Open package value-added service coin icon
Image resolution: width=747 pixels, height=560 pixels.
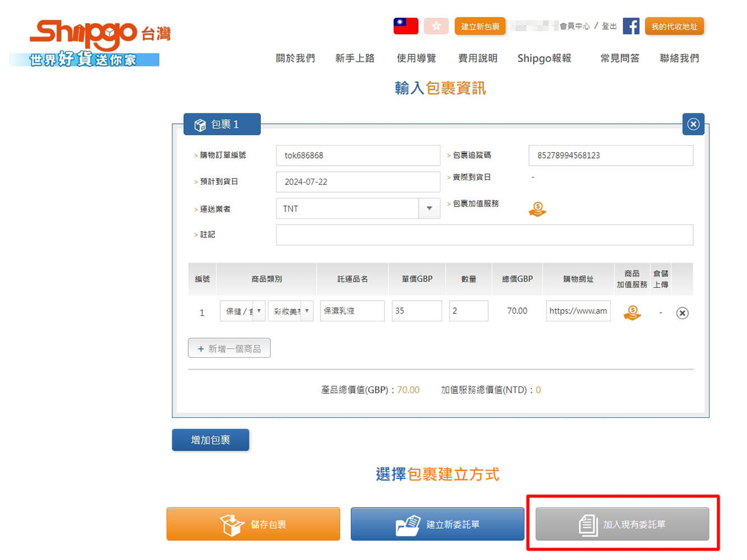(x=537, y=209)
